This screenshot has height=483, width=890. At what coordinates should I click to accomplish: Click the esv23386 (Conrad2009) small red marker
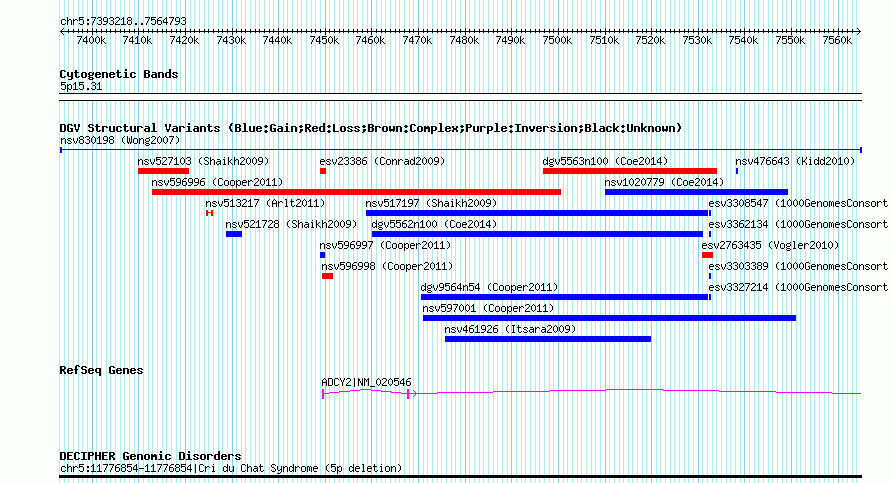coord(323,171)
